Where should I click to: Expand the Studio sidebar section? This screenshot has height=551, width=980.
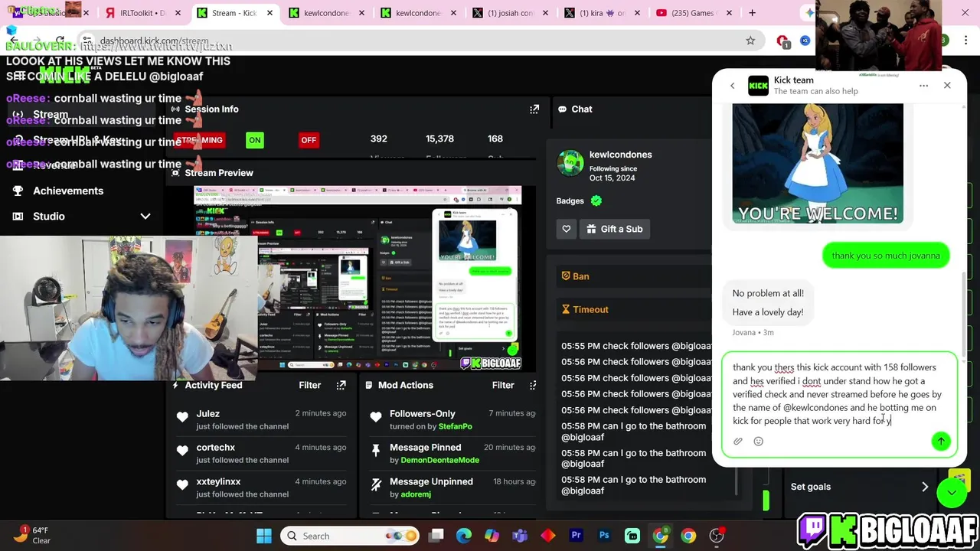click(x=145, y=217)
